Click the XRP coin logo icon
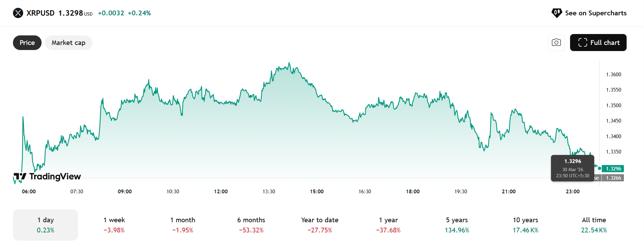 pos(18,13)
